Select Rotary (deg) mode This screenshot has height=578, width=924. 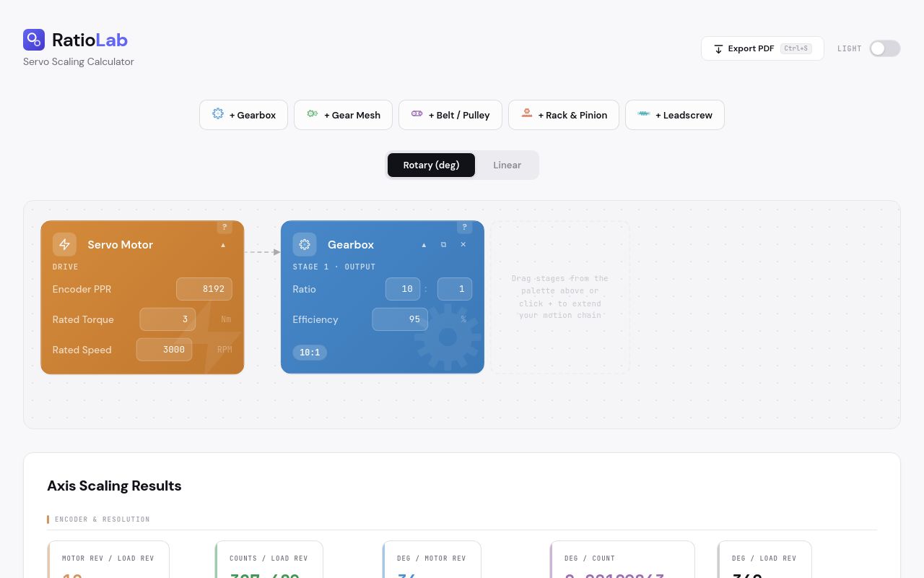[431, 165]
